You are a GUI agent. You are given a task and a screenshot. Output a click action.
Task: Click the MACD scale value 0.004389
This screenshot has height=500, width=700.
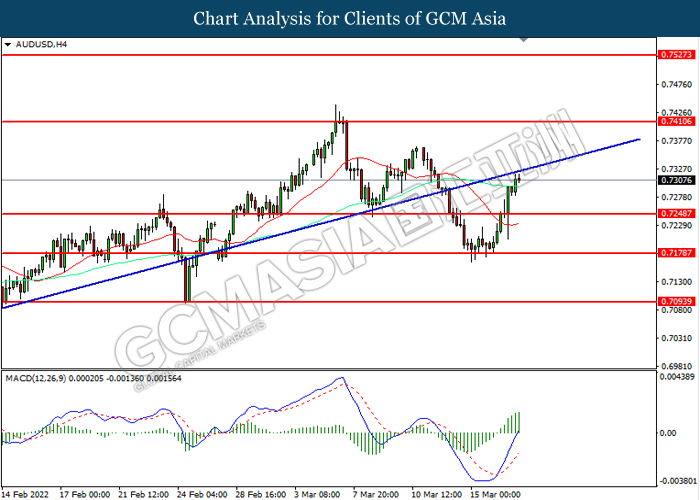pyautogui.click(x=677, y=377)
